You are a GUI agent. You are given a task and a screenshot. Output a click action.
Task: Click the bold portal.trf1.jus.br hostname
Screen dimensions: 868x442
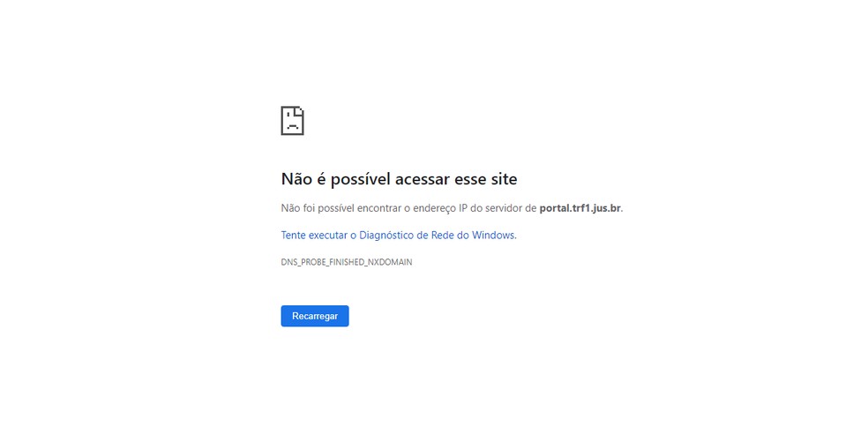(580, 208)
